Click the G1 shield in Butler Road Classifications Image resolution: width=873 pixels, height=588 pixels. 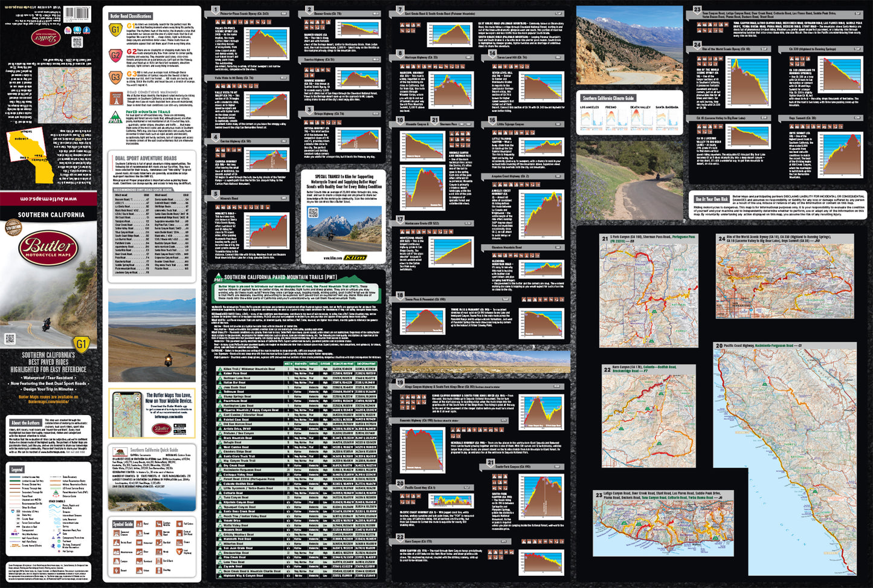tap(115, 30)
